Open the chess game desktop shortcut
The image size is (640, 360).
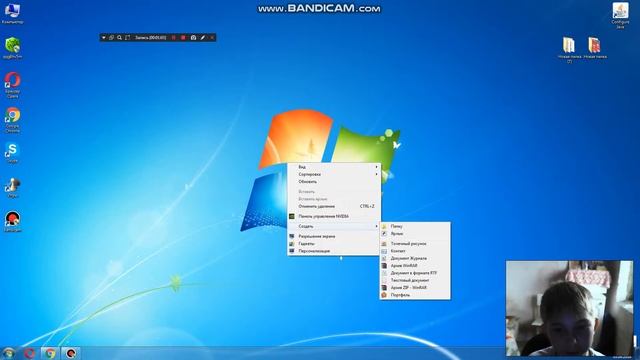pyautogui.click(x=12, y=188)
